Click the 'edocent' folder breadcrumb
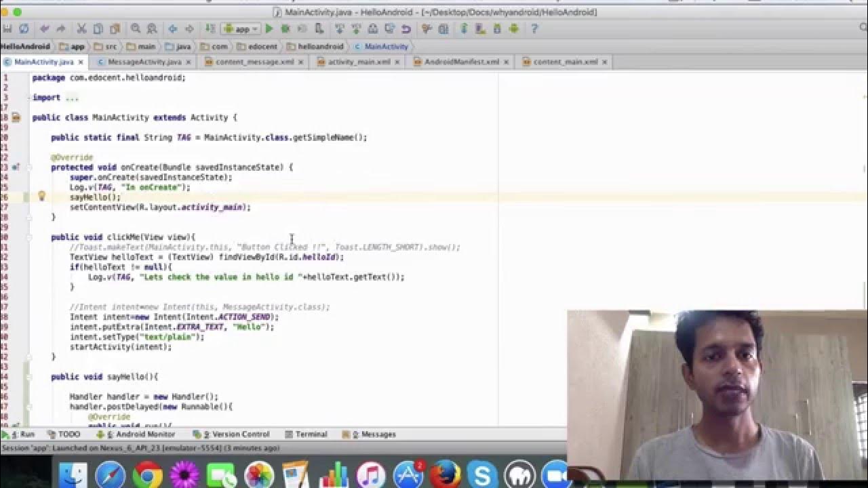 [x=258, y=47]
